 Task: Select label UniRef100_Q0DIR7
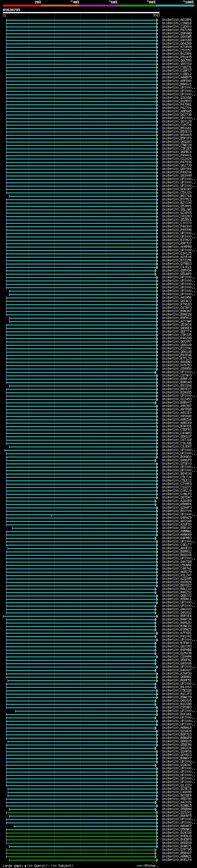coord(177,189)
